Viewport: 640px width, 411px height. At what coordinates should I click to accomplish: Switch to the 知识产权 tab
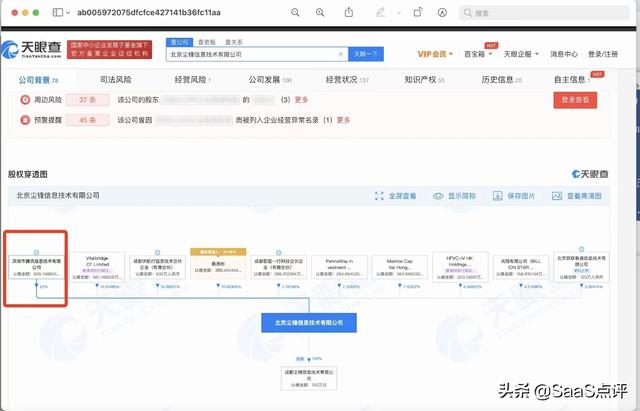424,80
